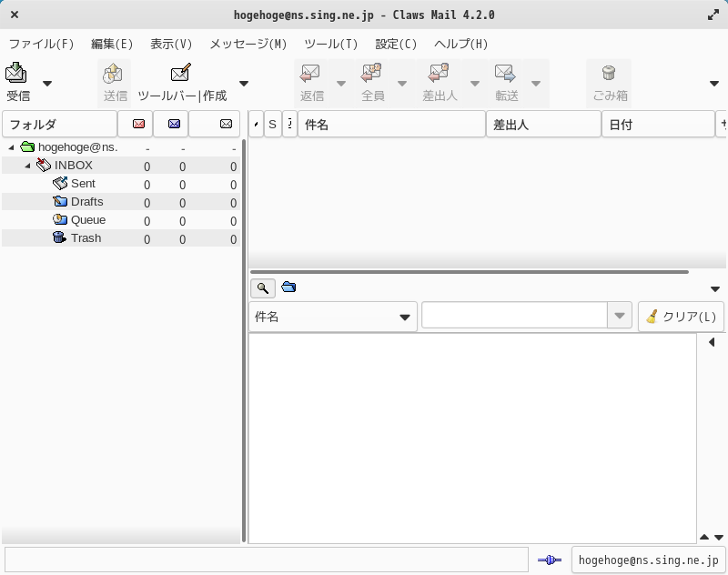Image resolution: width=728 pixels, height=575 pixels.
Task: Click the 返信 (reply) toolbar icon
Action: point(311,83)
